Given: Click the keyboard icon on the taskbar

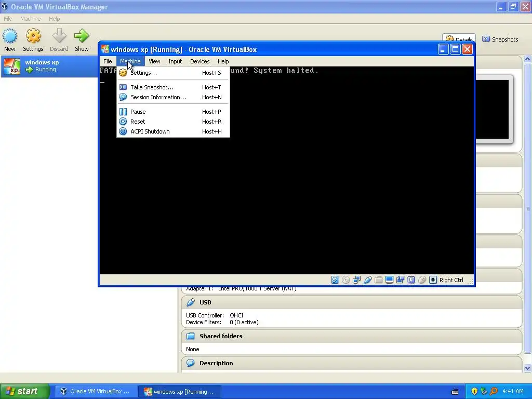Looking at the screenshot, I should [x=455, y=392].
